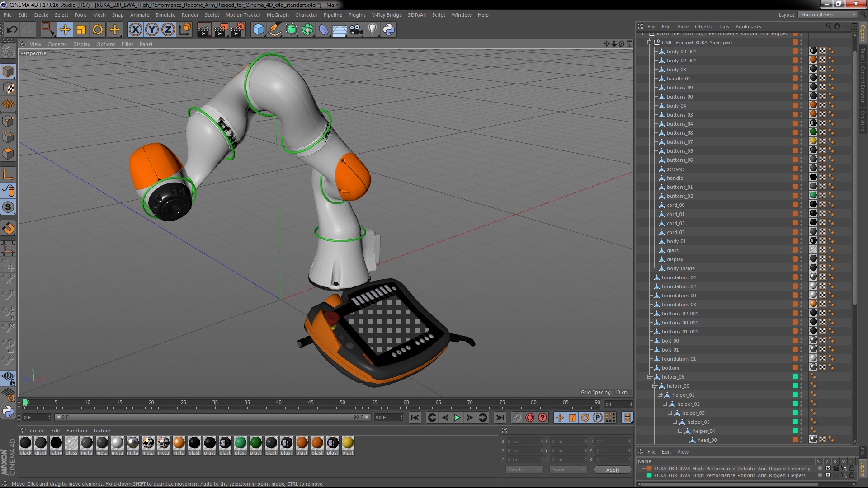Toggle visibility of Rigged_Geometry layer
Viewport: 868px width, 488px height.
point(827,469)
